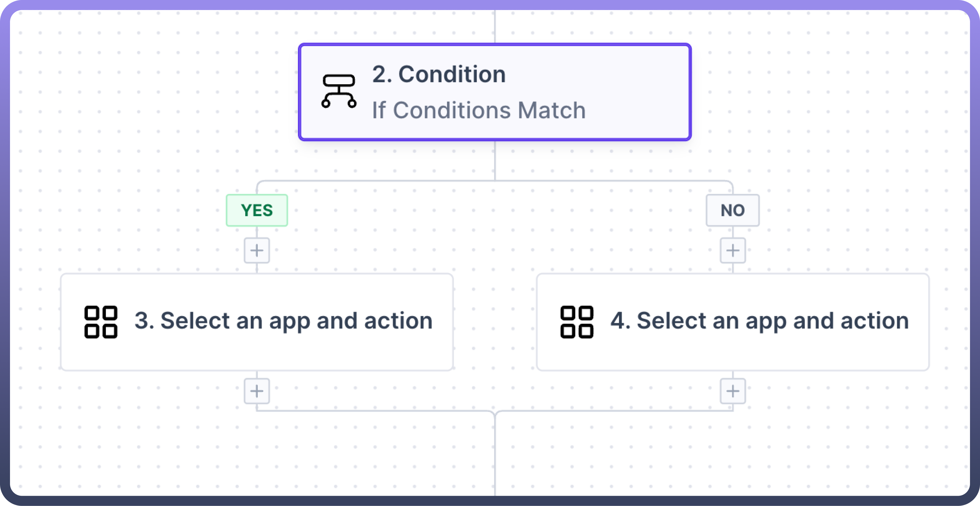980x506 pixels.
Task: Click empty canvas between steps 3 and 4
Action: coord(494,322)
